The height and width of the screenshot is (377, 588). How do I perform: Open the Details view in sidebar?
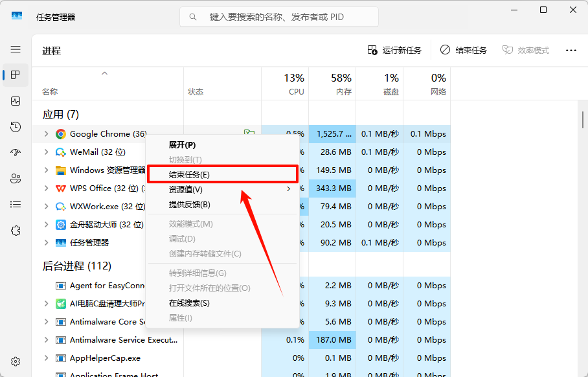[15, 205]
